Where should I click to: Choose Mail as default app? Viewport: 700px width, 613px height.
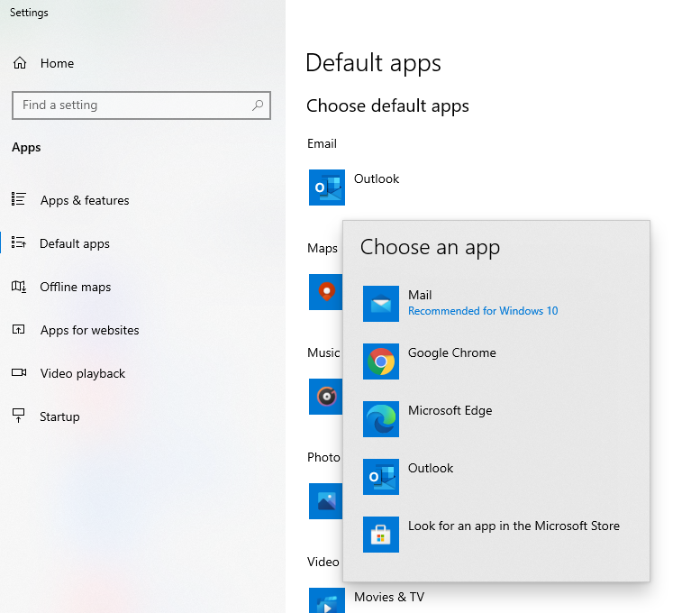tap(496, 304)
